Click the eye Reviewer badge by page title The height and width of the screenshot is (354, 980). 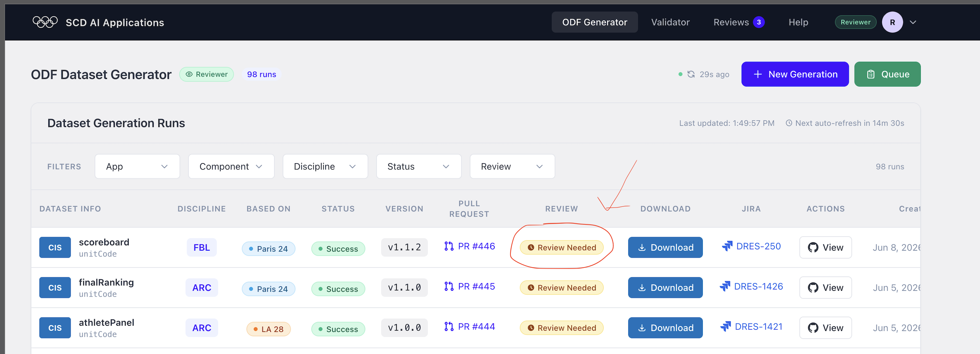tap(206, 74)
